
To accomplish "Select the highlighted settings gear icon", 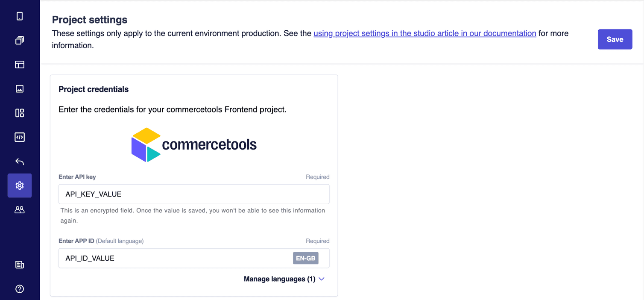I will point(20,185).
